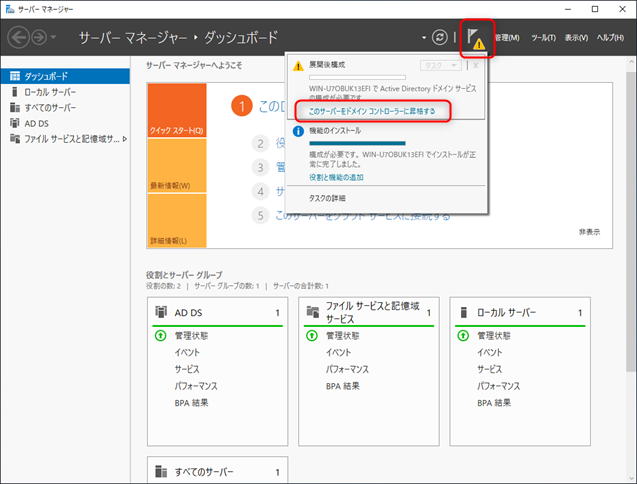
Task: Open the すべてのサーバー tile header
Action: [x=217, y=472]
